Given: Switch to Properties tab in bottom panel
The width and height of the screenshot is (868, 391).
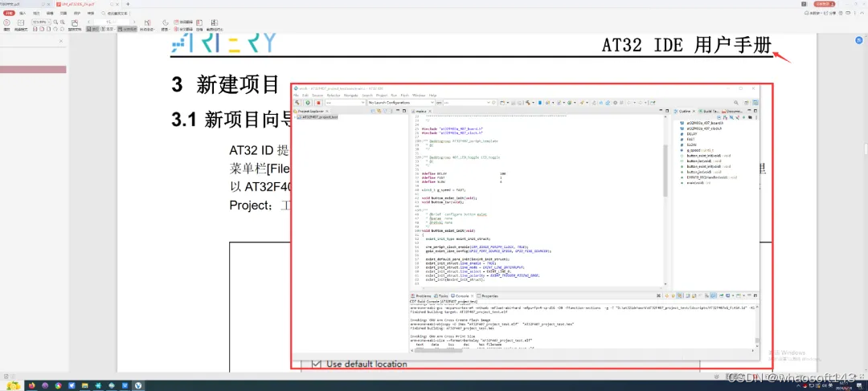Looking at the screenshot, I should (486, 296).
